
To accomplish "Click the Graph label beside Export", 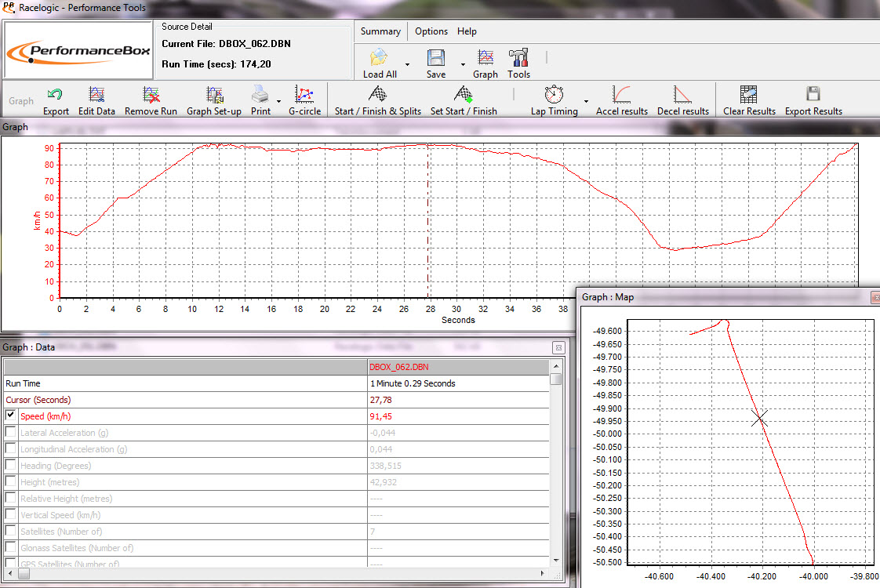I will [20, 101].
